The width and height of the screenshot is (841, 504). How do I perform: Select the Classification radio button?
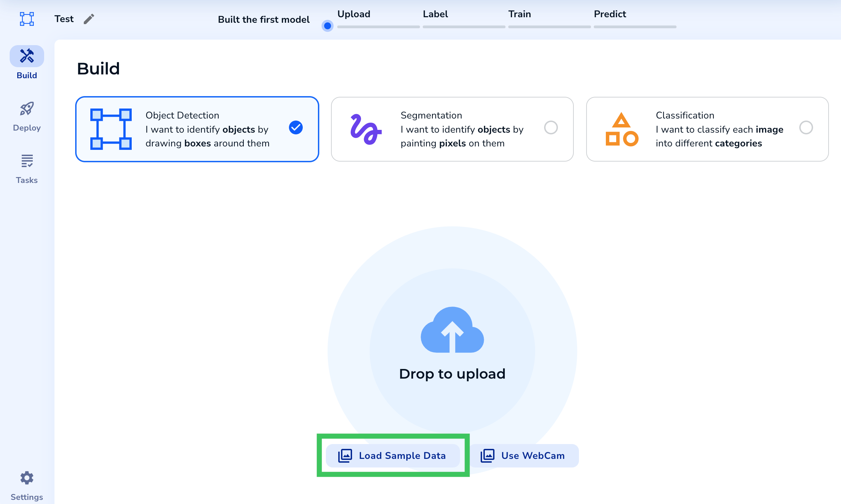point(806,127)
